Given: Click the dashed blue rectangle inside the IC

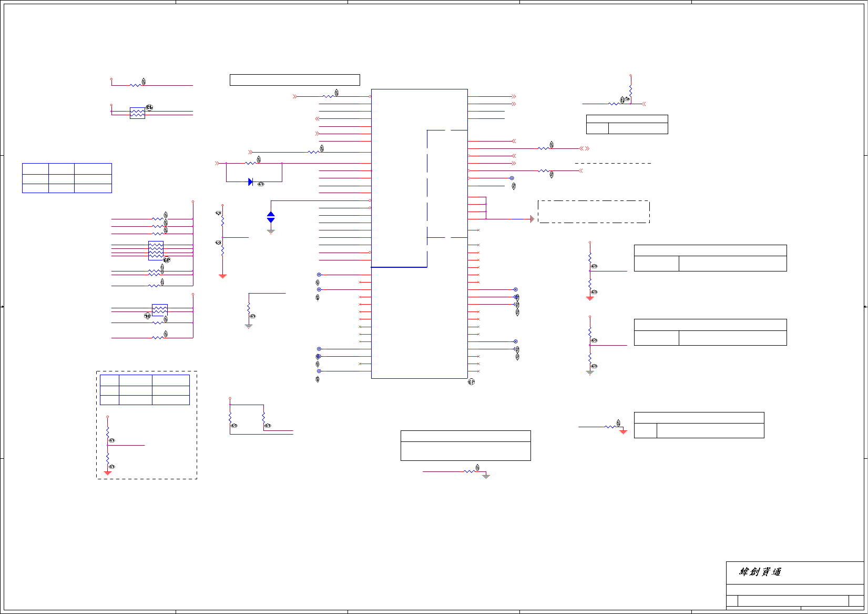Looking at the screenshot, I should click(447, 184).
